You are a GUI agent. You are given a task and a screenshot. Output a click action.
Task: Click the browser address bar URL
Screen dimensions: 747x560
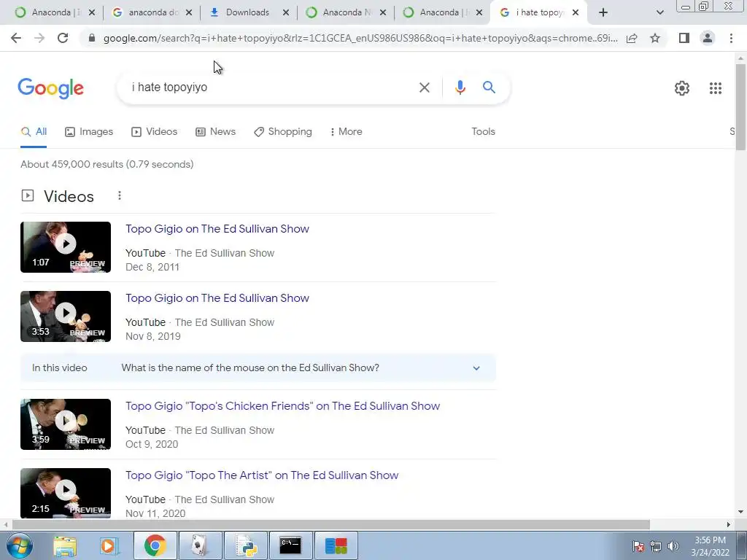(360, 38)
